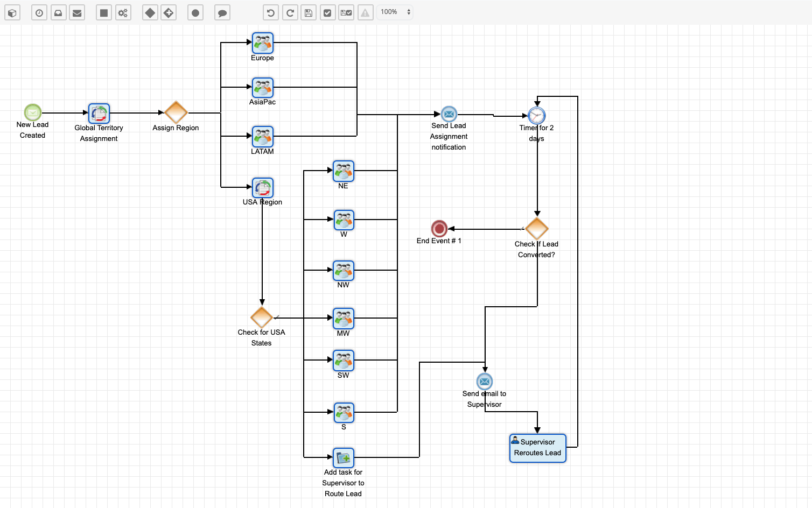Viewport: 812px width, 508px height.
Task: Select the NE assignment node
Action: point(344,171)
